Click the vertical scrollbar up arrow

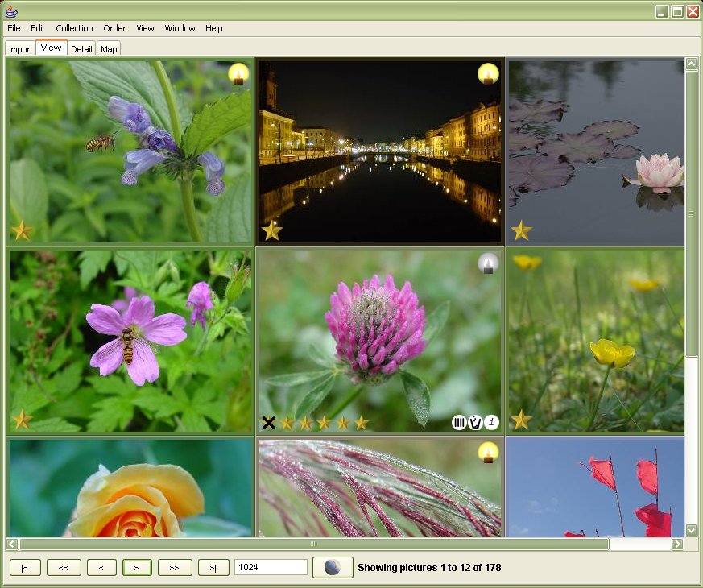tap(691, 64)
